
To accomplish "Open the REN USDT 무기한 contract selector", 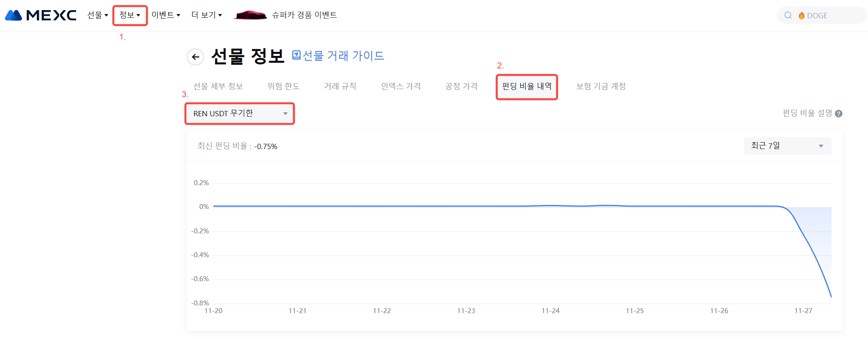I will [x=240, y=113].
